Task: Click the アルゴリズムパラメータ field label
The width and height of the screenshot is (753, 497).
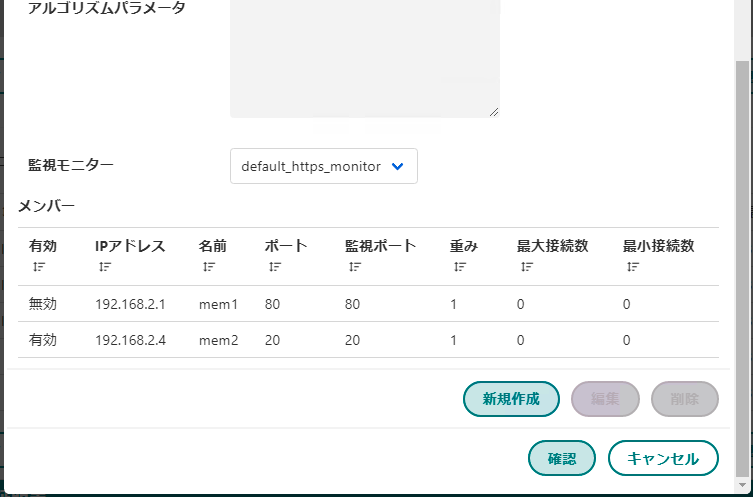Action: pos(107,8)
